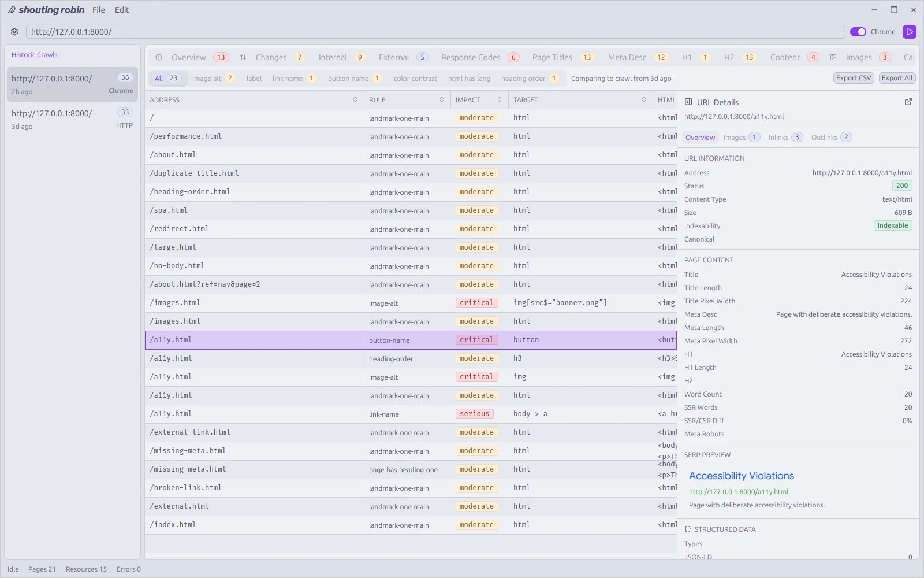Viewport: 924px width, 578px height.
Task: Click the Indexable status badge
Action: [x=893, y=225]
